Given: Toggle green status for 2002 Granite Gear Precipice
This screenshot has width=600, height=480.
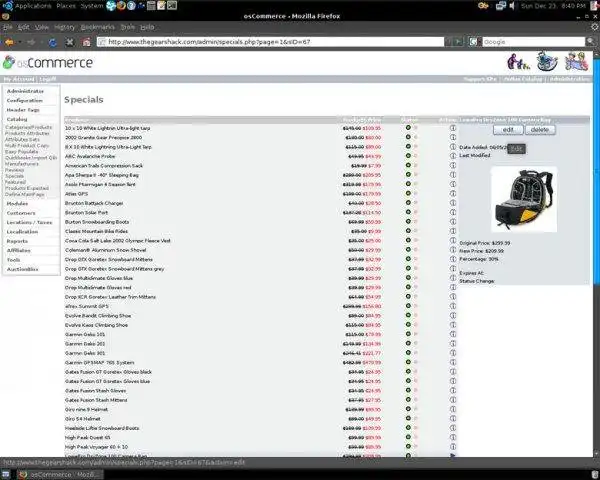Looking at the screenshot, I should 408,137.
